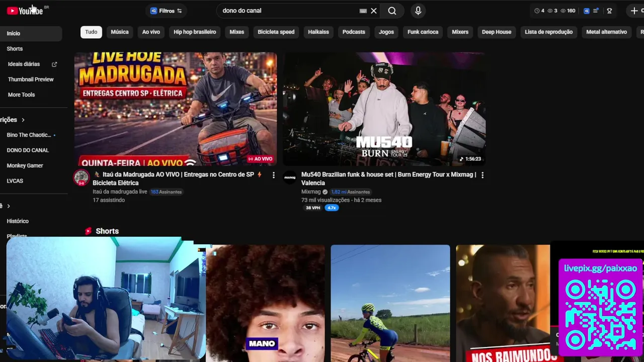The height and width of the screenshot is (362, 644).
Task: Open the Madrugada live stream thumbnail
Action: (x=176, y=109)
